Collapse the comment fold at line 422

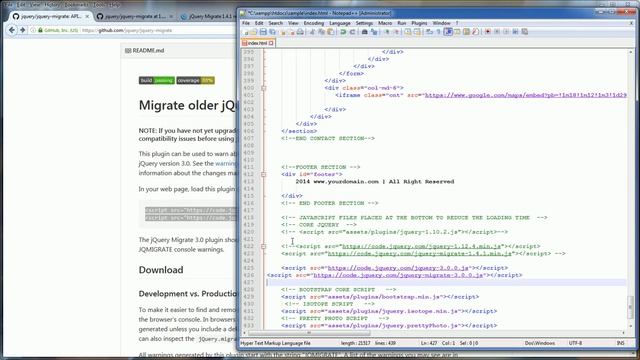pyautogui.click(x=264, y=246)
